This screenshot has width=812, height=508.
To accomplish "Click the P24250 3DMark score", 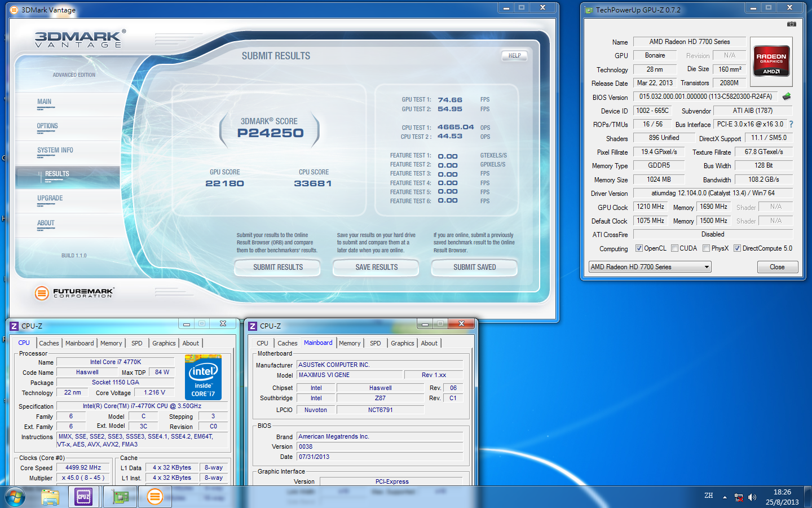I will point(270,133).
